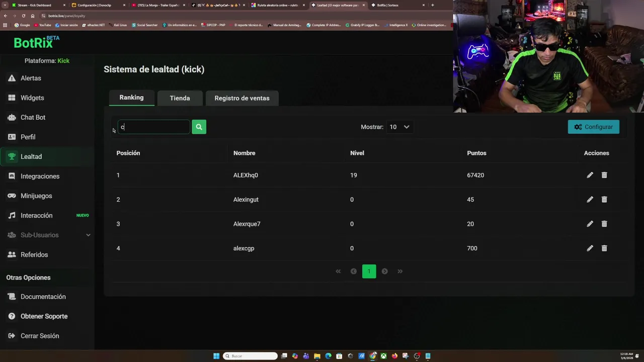
Task: Reload the page in the browser
Action: tap(23, 16)
